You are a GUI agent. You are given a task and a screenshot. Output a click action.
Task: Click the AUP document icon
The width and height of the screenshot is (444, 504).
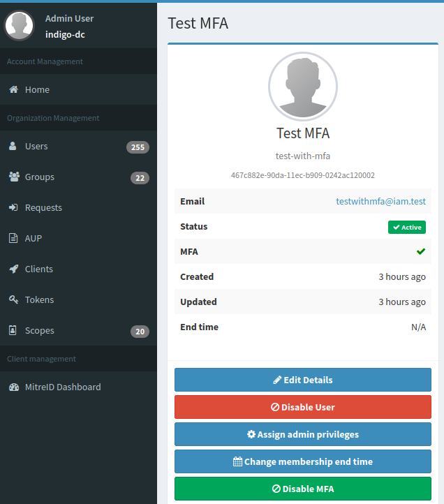[13, 238]
